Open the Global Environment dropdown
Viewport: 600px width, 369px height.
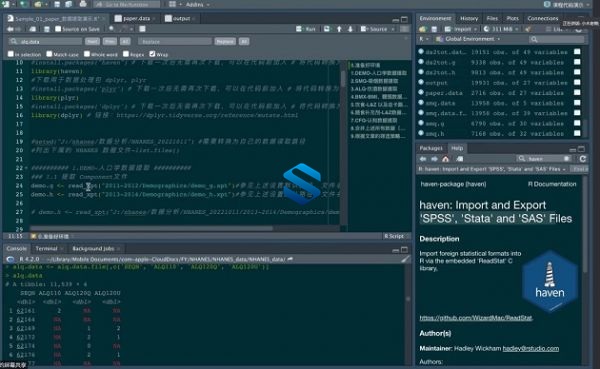[468, 39]
